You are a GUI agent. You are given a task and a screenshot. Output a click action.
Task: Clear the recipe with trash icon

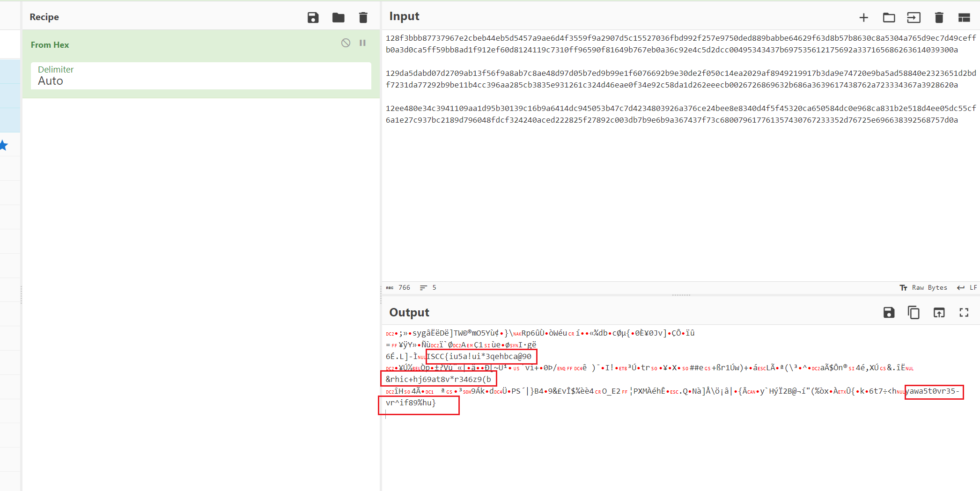point(363,17)
